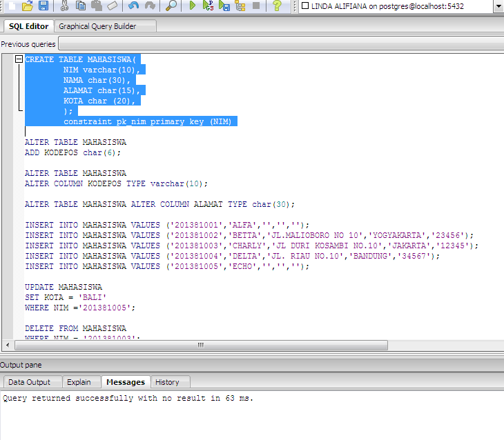Click the Open file folder icon
This screenshot has height=440, width=504.
coord(28,6)
